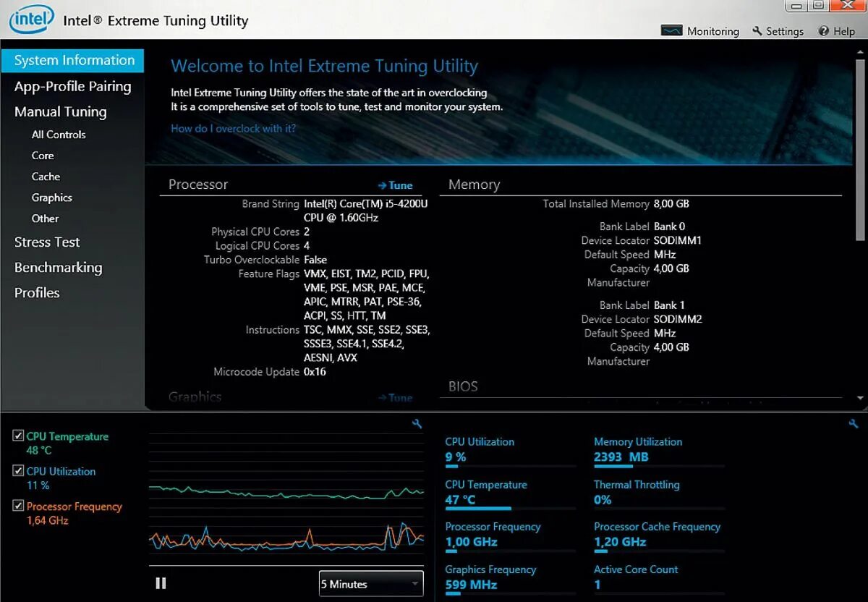The image size is (868, 602).
Task: Click the Bank Label 'Bank 1' value
Action: click(x=669, y=305)
